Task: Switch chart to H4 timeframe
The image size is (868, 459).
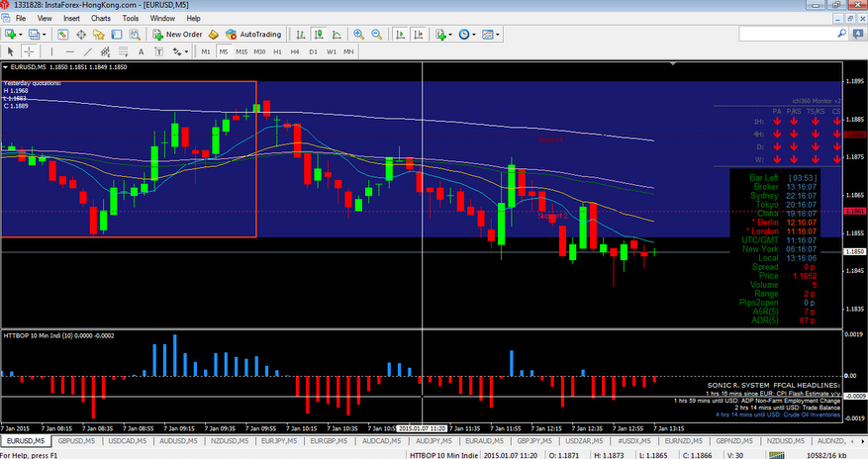Action: click(295, 51)
